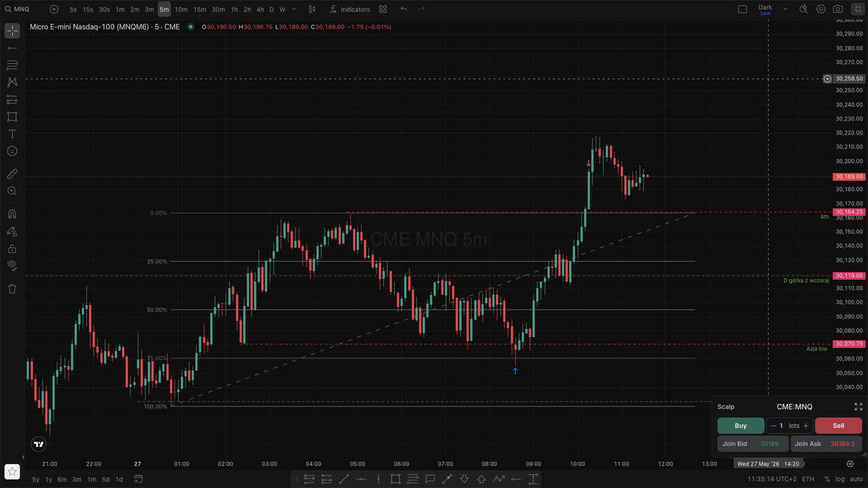This screenshot has width=868, height=488.
Task: Remove drawings with trash icon
Action: point(12,288)
